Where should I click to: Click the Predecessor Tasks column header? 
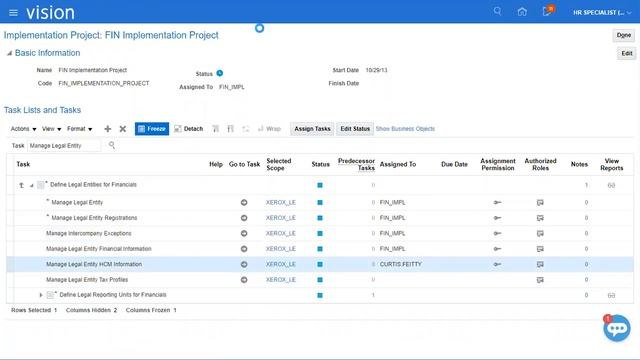click(x=356, y=164)
